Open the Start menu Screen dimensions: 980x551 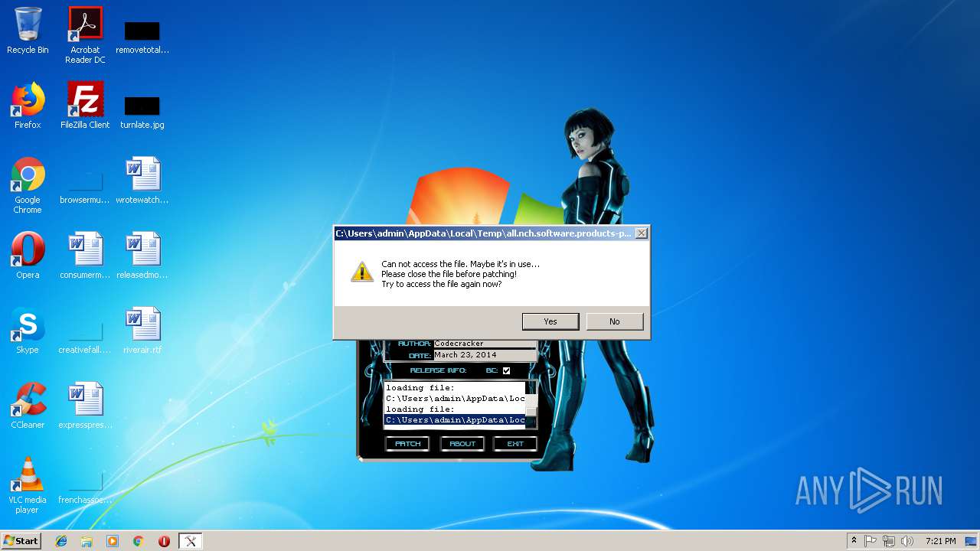tap(21, 541)
